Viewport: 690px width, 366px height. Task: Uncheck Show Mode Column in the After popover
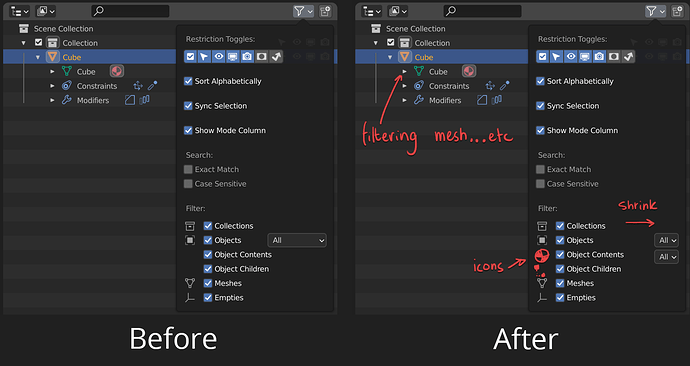click(x=540, y=130)
